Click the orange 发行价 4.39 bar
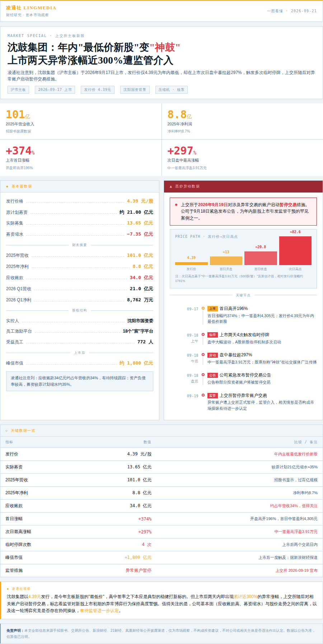323x644 pixels. [191, 264]
